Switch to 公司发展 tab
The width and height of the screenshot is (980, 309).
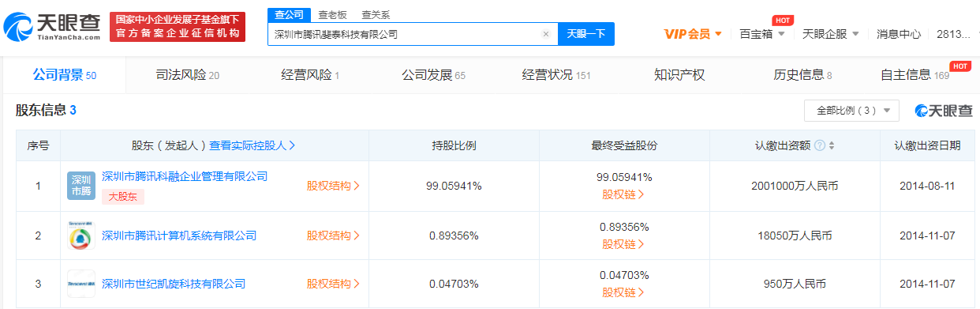click(x=433, y=75)
